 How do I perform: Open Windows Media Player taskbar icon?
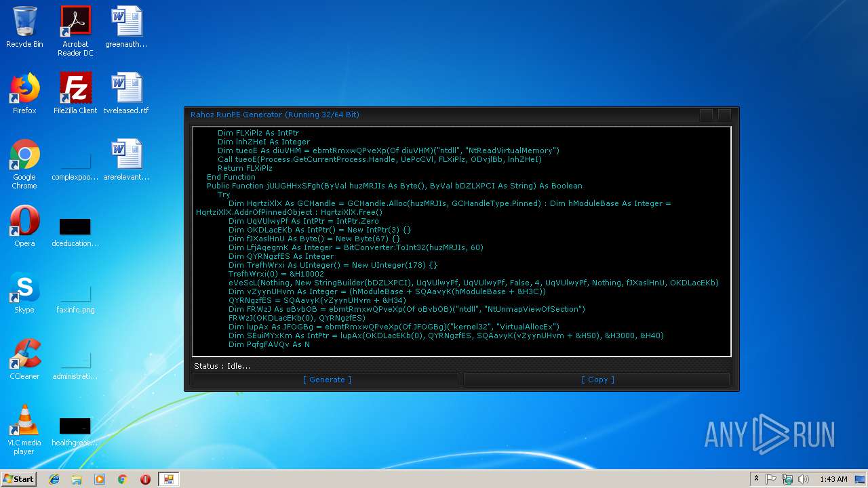pos(100,479)
